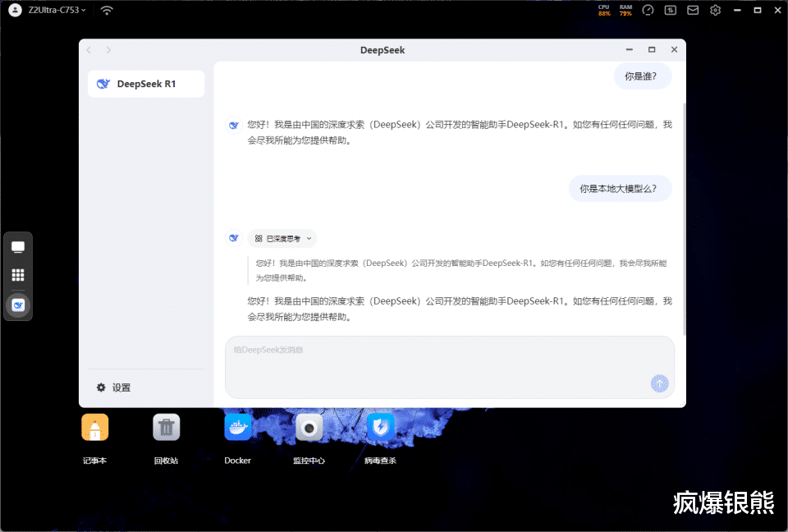Go forward in the DeepSeek window

(x=108, y=50)
